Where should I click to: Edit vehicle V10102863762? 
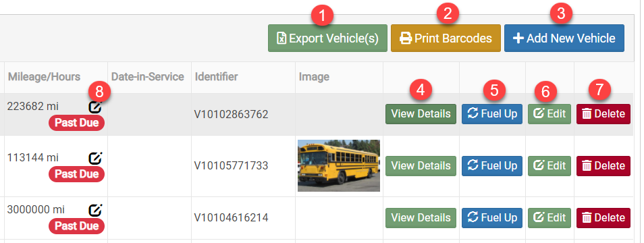pos(549,113)
